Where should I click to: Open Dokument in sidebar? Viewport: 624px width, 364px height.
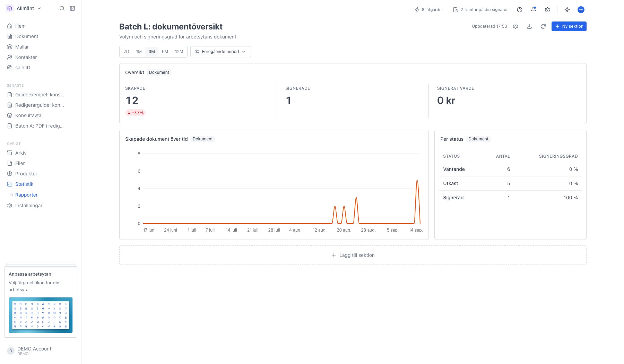[x=41, y=36]
